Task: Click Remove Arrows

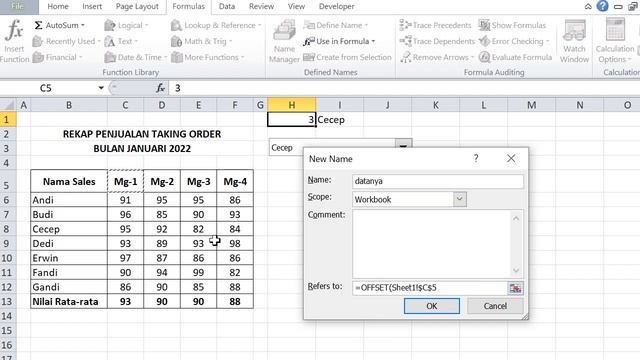Action: pos(437,57)
